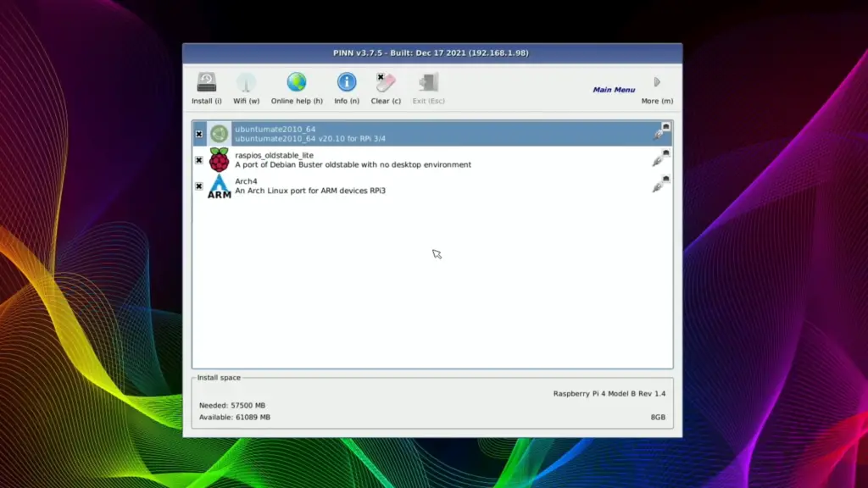Uncheck the ubuntumate2010_64 checkbox
Viewport: 868px width, 488px height.
pyautogui.click(x=198, y=134)
